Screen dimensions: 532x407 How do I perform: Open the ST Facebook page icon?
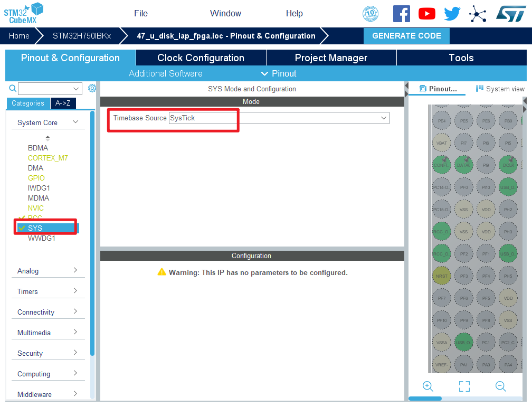[401, 14]
